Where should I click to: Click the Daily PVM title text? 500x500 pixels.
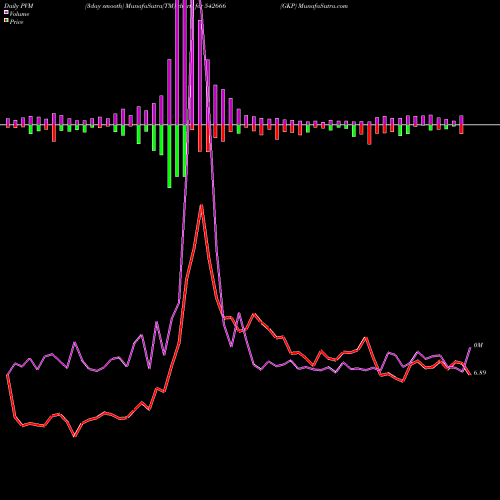[x=19, y=6]
